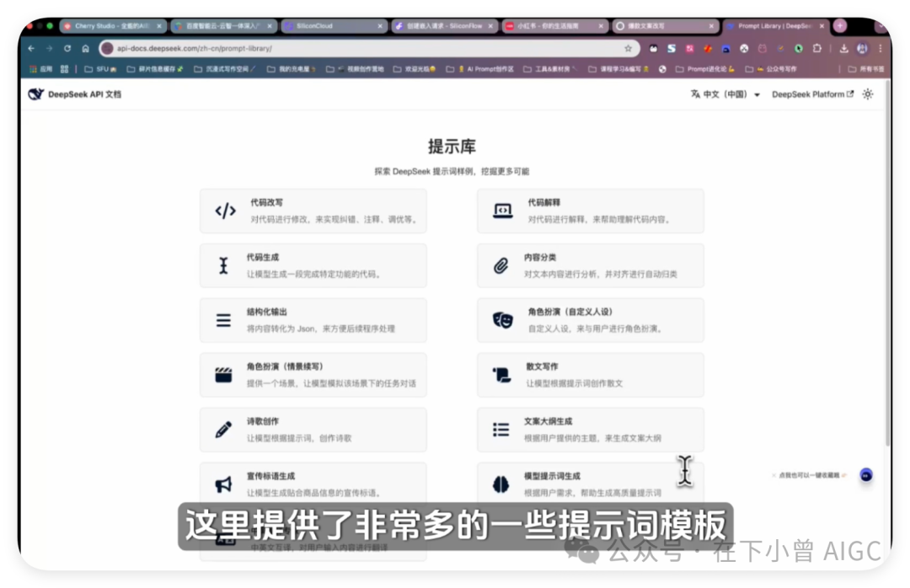Open the browser downloads icon
The height and width of the screenshot is (588, 910).
[843, 49]
